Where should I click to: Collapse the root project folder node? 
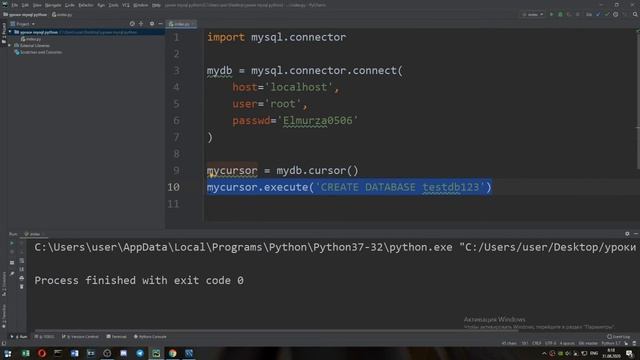click(x=10, y=32)
